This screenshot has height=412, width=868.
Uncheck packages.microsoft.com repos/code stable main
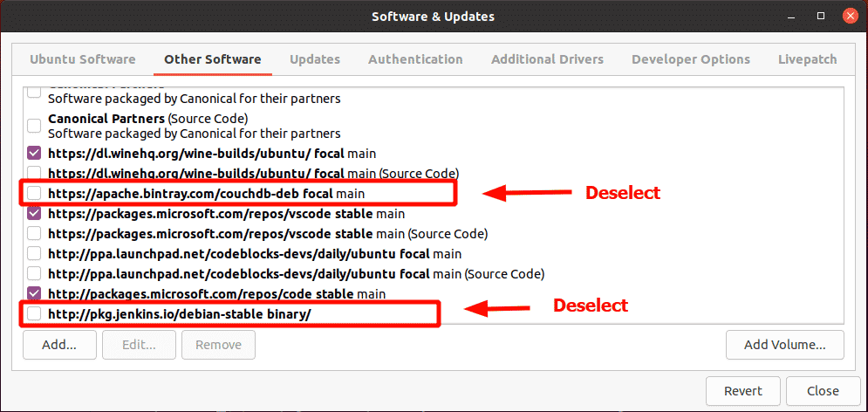point(34,293)
